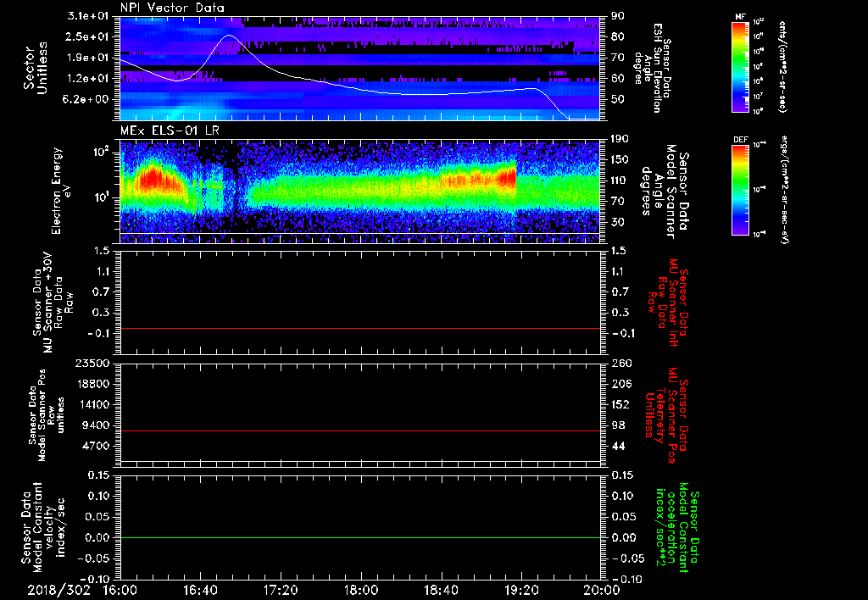Click the "16:00" time axis label
Screen dimensions: 868x600
120,590
